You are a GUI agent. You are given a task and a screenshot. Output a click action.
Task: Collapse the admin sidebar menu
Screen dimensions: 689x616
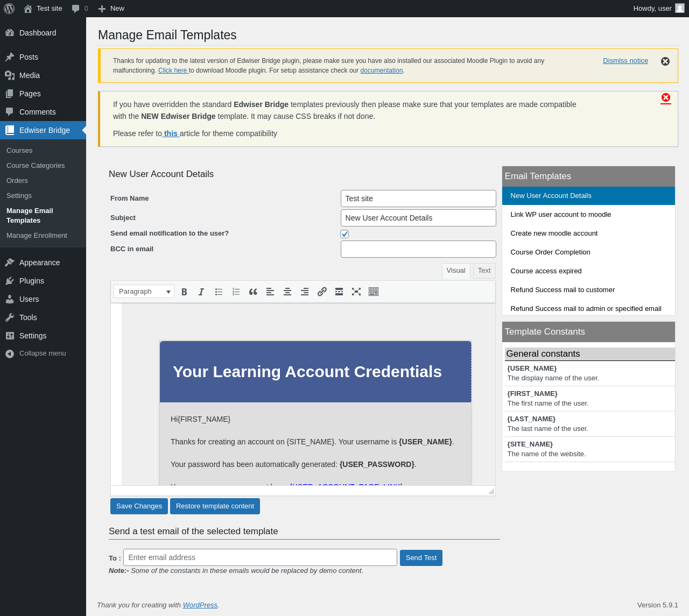click(43, 353)
